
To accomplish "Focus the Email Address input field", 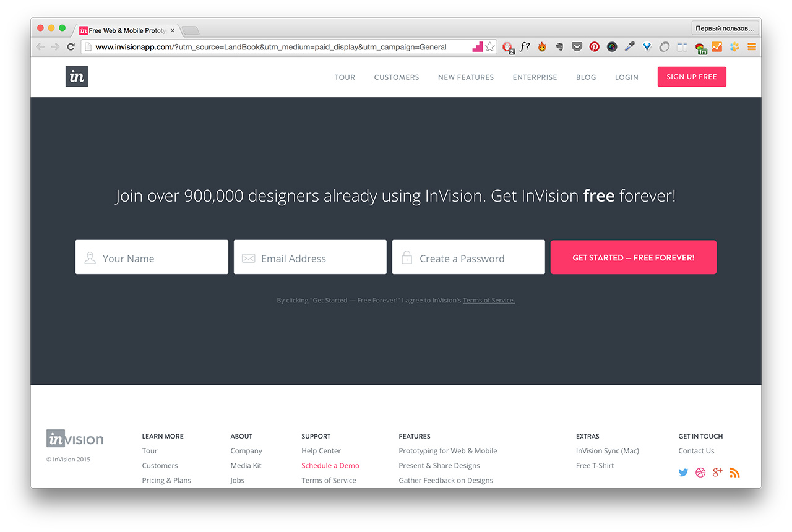I will 310,258.
